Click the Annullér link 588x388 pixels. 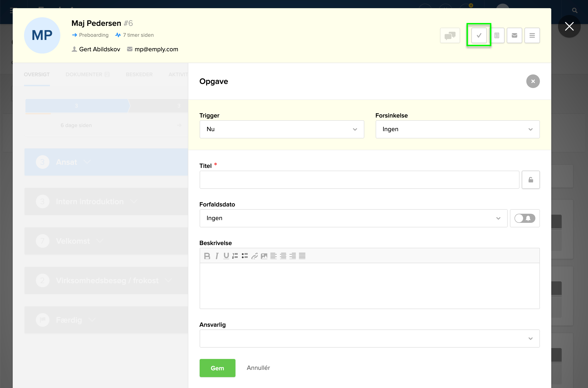(258, 368)
